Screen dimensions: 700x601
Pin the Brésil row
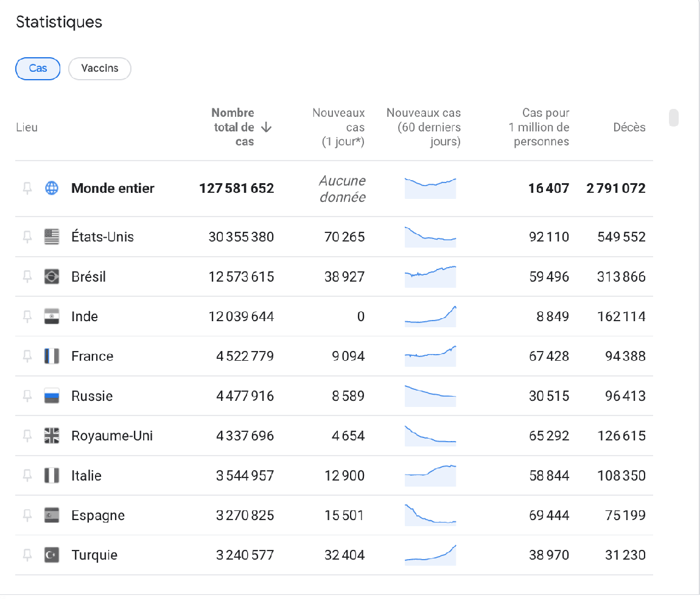27,277
